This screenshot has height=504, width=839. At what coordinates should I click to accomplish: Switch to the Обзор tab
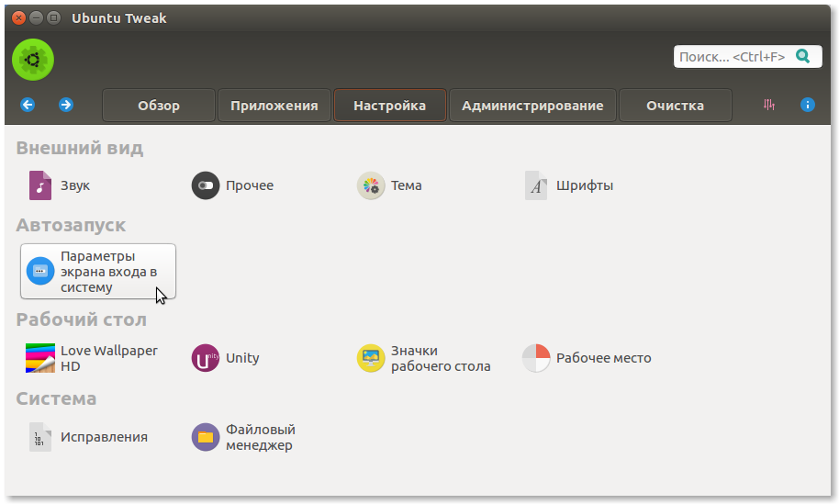[159, 106]
